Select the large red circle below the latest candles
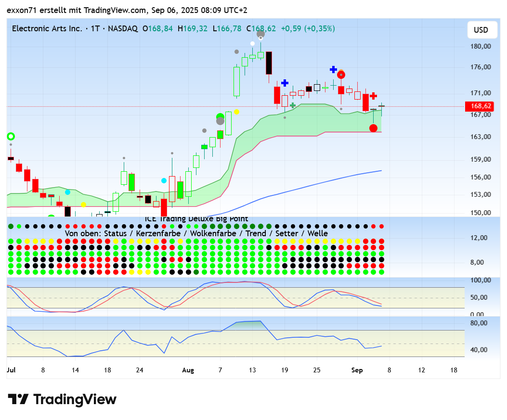 click(x=373, y=128)
